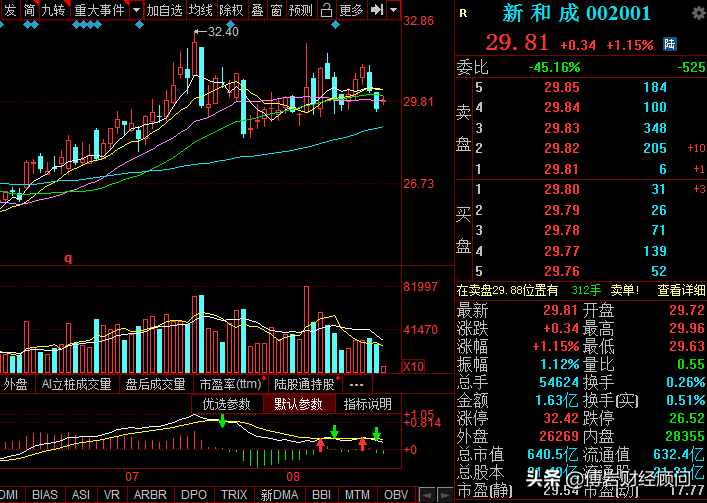
Task: Click the 新和成 002001 stock title
Action: (x=576, y=14)
